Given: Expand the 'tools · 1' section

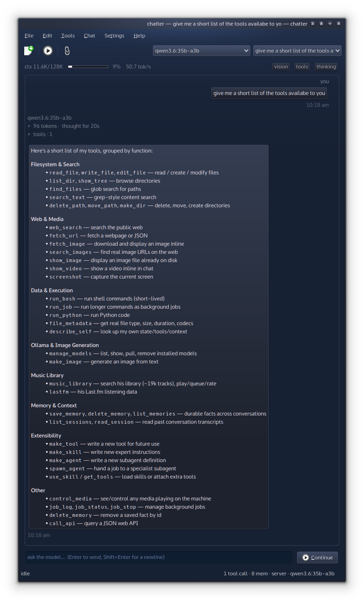Looking at the screenshot, I should tap(40, 134).
